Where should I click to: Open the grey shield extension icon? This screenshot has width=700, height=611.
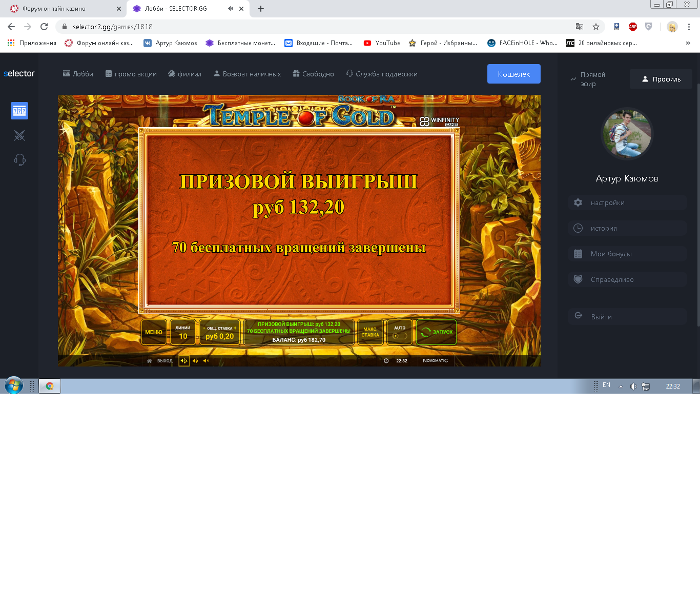649,27
